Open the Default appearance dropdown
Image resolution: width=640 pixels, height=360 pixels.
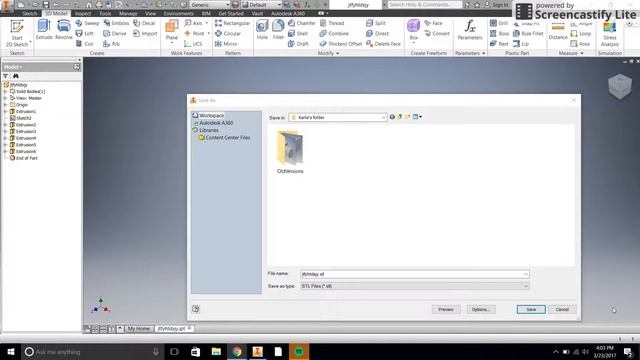click(279, 4)
